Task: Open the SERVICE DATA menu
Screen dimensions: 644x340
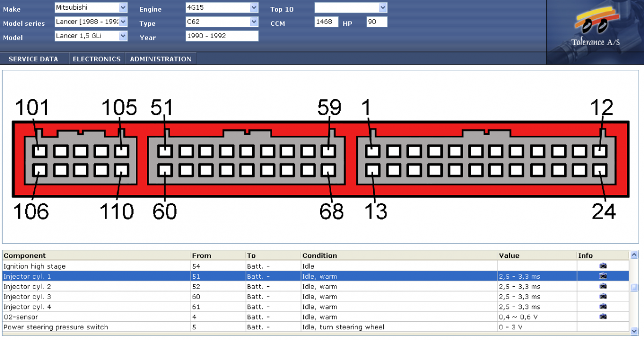Action: [x=33, y=59]
